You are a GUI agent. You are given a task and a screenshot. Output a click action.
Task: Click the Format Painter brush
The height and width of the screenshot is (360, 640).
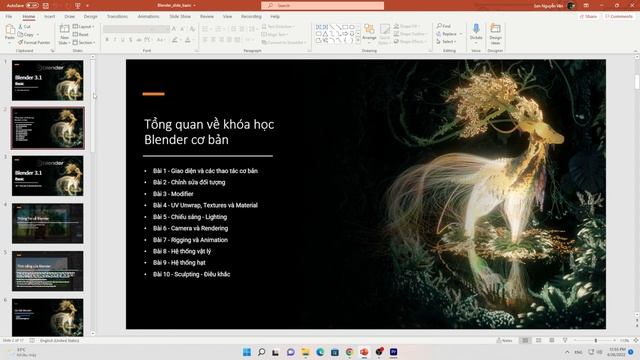[20, 42]
